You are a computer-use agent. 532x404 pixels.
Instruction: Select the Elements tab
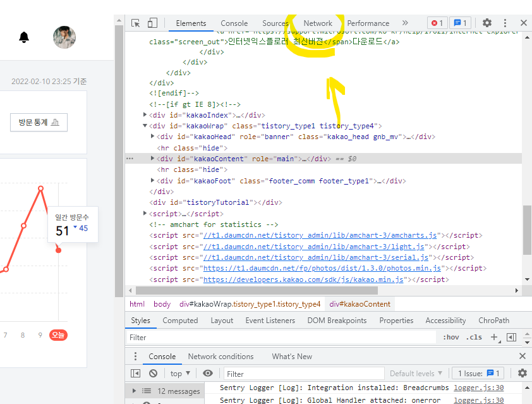click(x=191, y=23)
